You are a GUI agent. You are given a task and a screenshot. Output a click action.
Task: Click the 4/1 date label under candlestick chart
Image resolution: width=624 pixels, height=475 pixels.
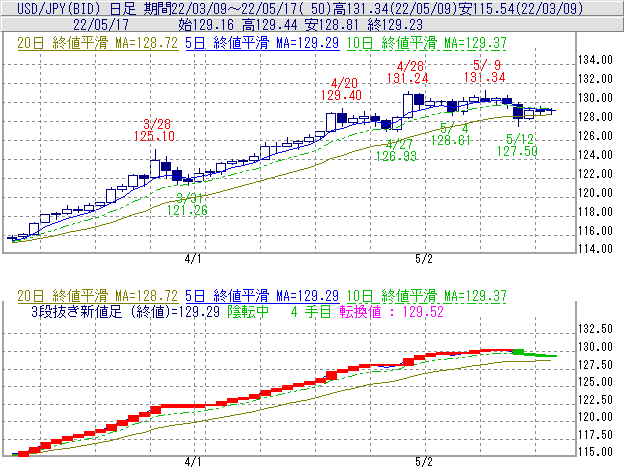pyautogui.click(x=193, y=259)
